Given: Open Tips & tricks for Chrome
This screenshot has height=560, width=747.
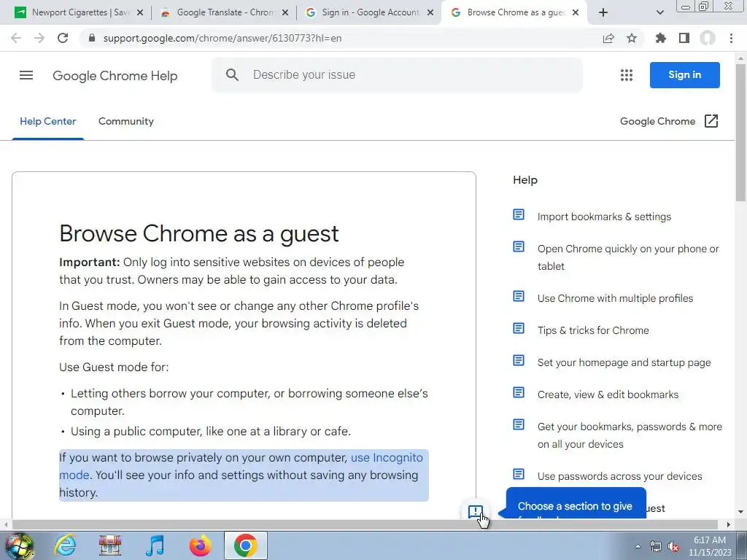Looking at the screenshot, I should [593, 330].
